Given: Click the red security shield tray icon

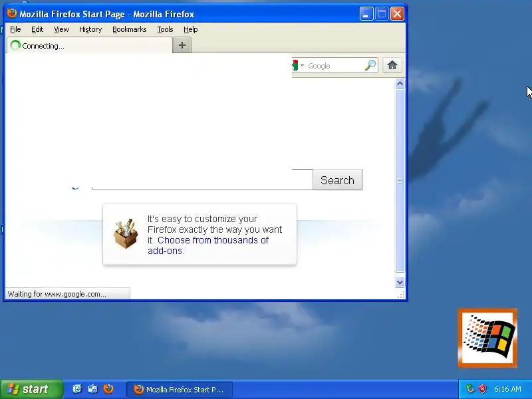Looking at the screenshot, I should (x=482, y=389).
